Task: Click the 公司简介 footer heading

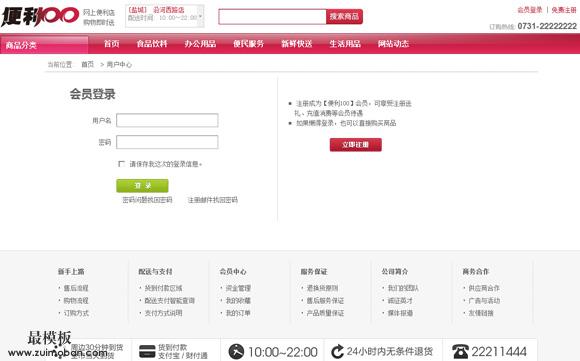Action: point(395,271)
